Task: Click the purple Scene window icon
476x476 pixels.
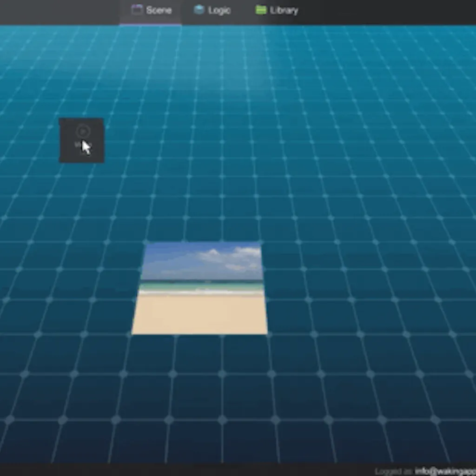Action: (137, 10)
